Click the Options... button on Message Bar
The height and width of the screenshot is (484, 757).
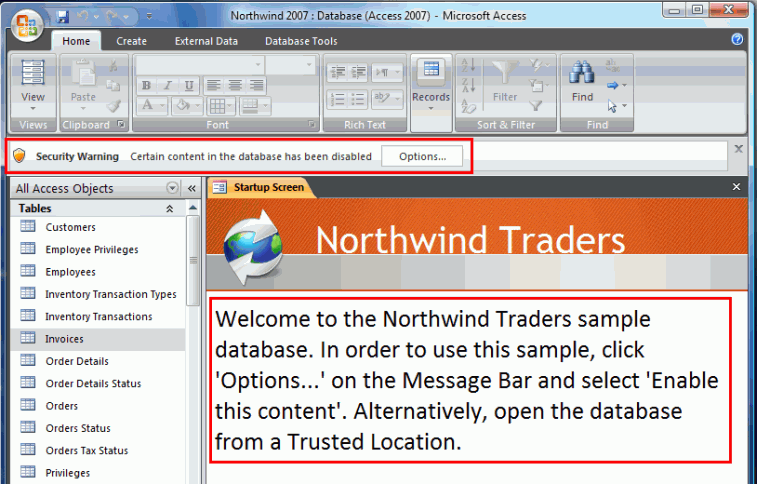(422, 156)
